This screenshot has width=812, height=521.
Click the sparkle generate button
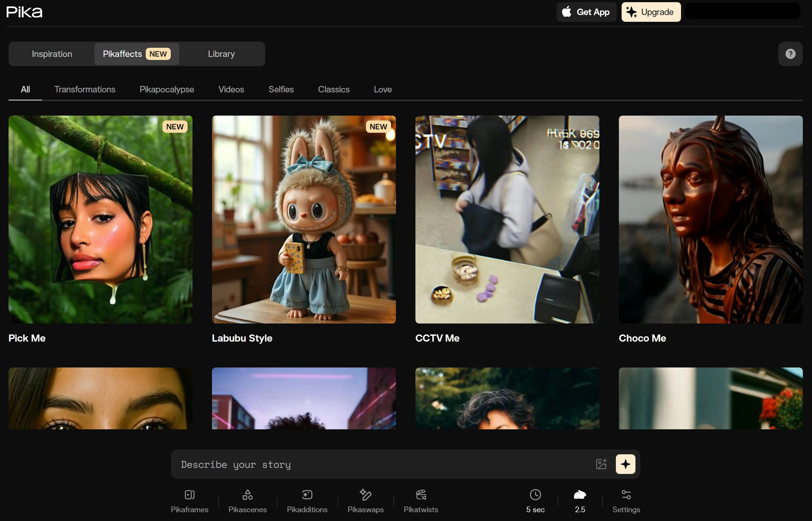[625, 464]
